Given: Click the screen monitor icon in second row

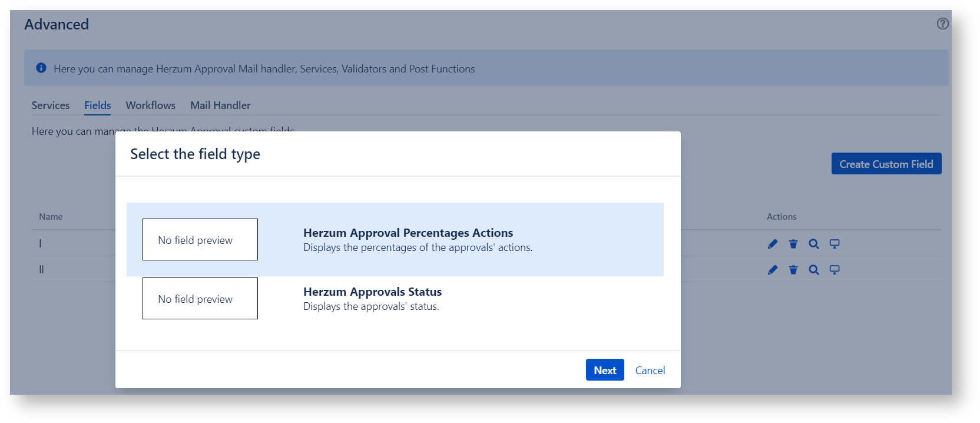Looking at the screenshot, I should pos(835,270).
